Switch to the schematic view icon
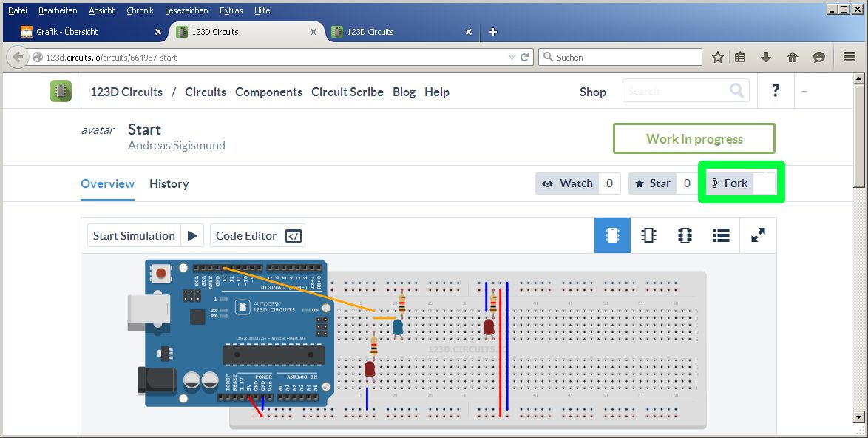 [x=649, y=235]
